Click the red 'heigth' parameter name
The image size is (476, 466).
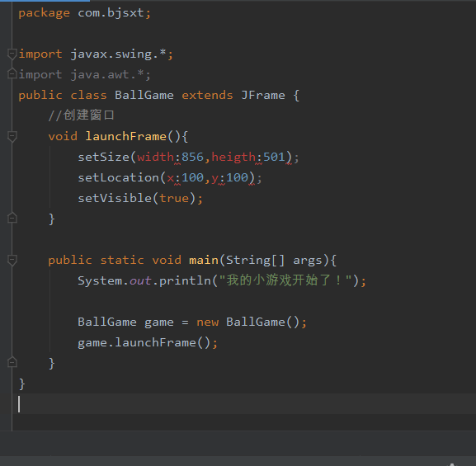(x=233, y=158)
